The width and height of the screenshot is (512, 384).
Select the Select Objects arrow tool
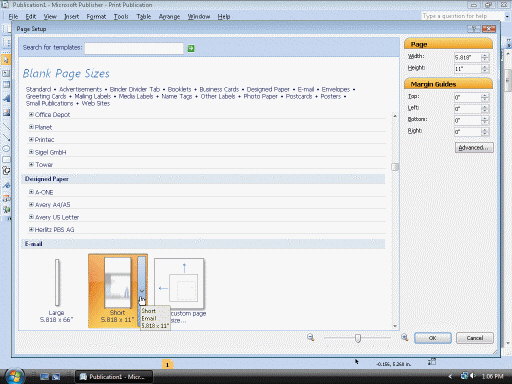pos(6,60)
